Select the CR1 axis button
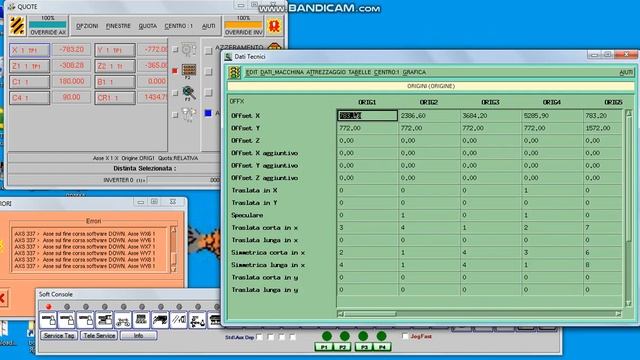 point(115,98)
